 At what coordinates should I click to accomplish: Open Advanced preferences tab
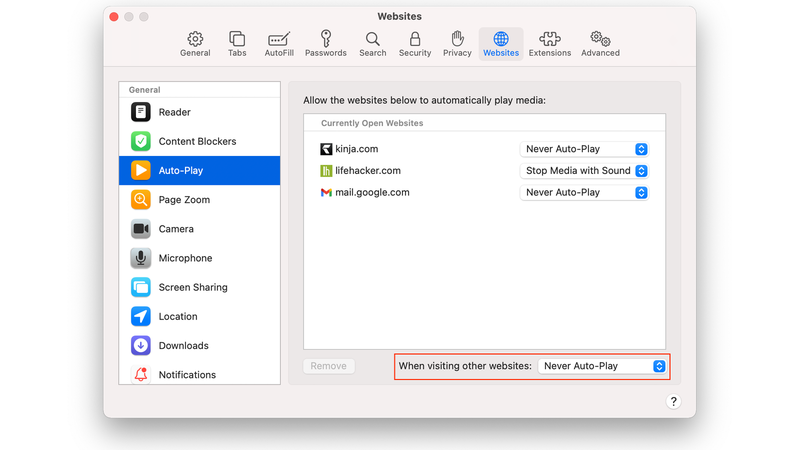[601, 44]
